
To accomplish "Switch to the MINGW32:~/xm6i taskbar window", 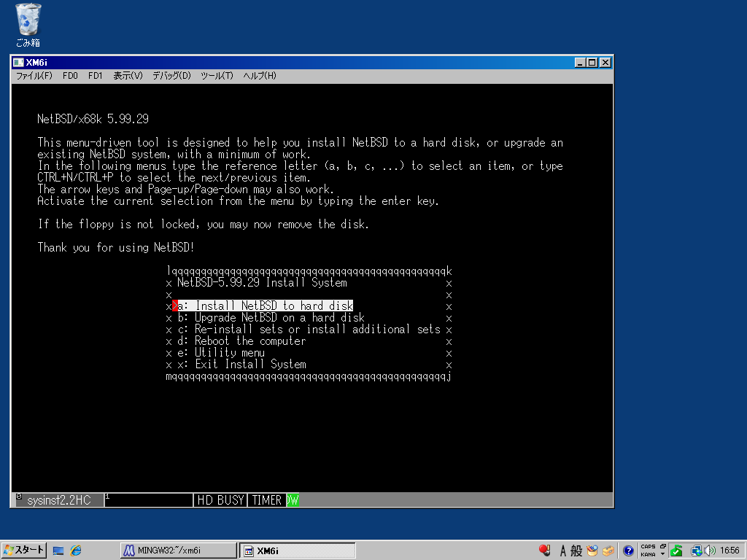I will (x=179, y=551).
